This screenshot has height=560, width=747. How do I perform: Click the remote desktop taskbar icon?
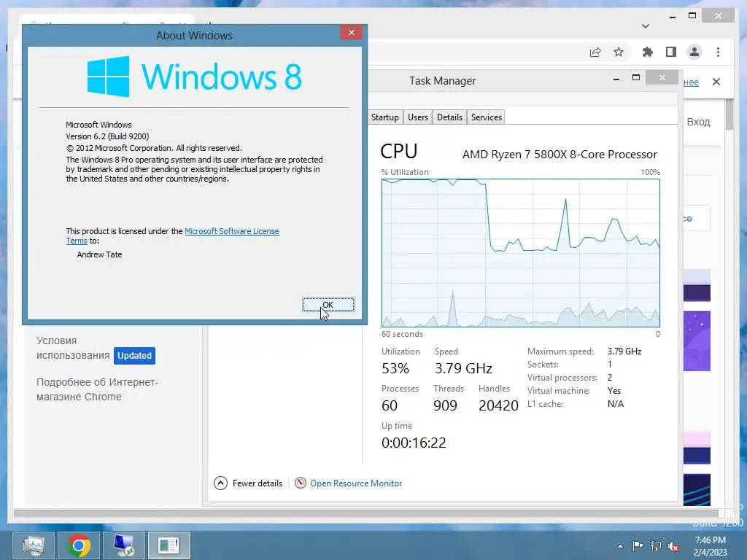point(123,545)
